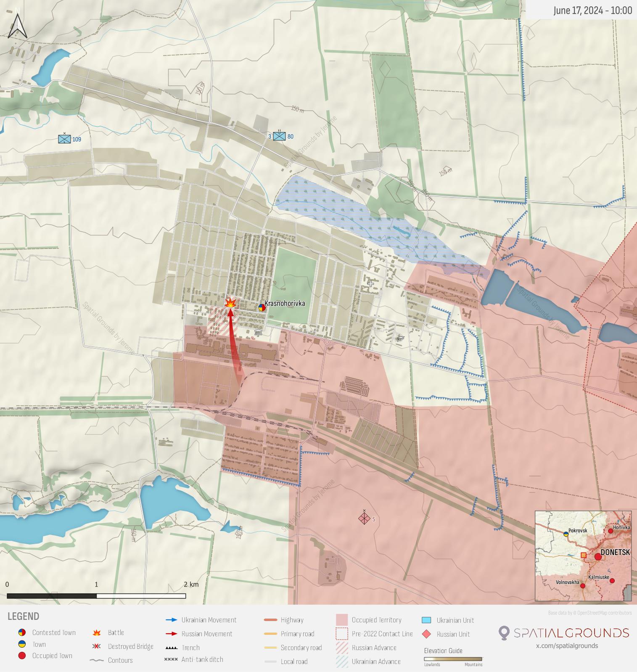Click the Russian Movement red arrow in legend
Viewport: 637px width, 672px height.
172,634
